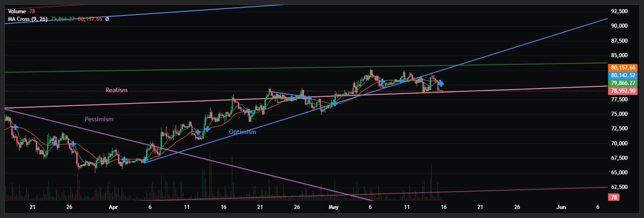Click the 72,500 price scale value

click(620, 129)
